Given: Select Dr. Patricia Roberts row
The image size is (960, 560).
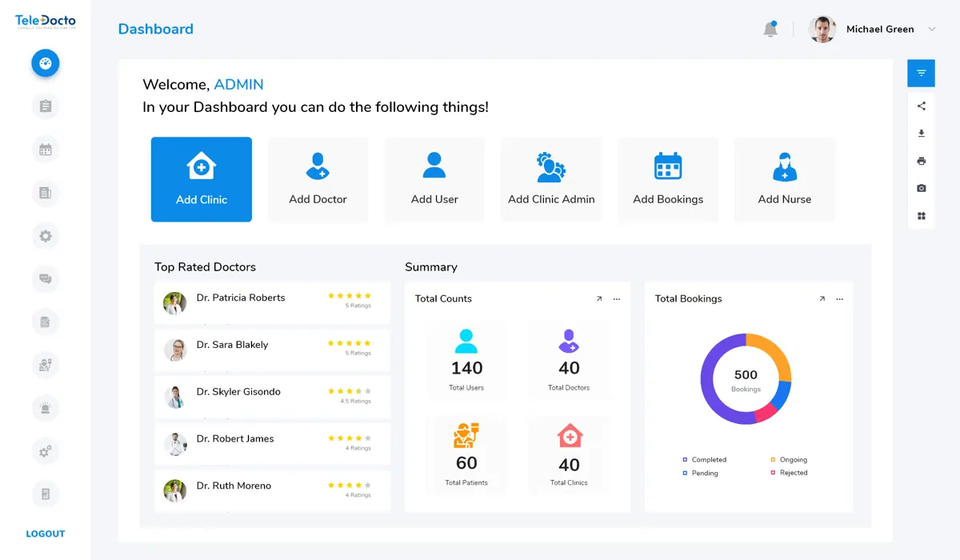Looking at the screenshot, I should tap(273, 302).
